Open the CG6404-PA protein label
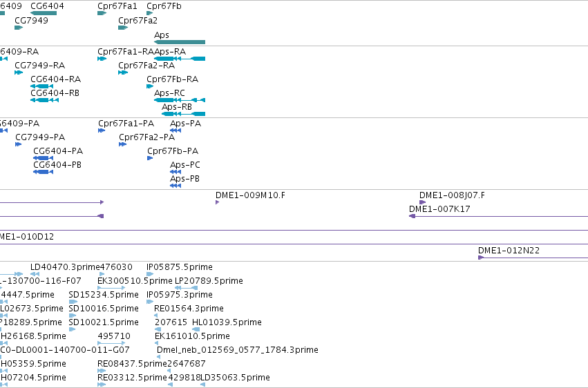The image size is (588, 388). [58, 151]
